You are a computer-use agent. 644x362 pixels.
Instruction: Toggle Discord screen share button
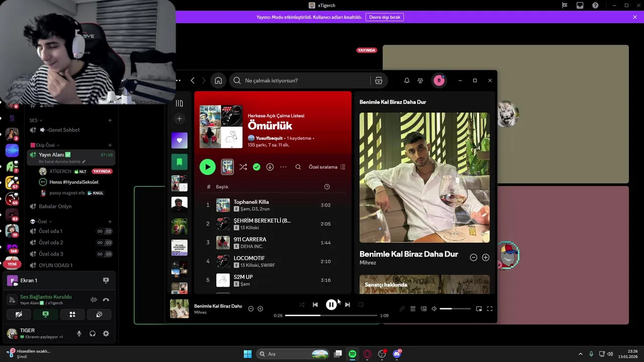45,315
